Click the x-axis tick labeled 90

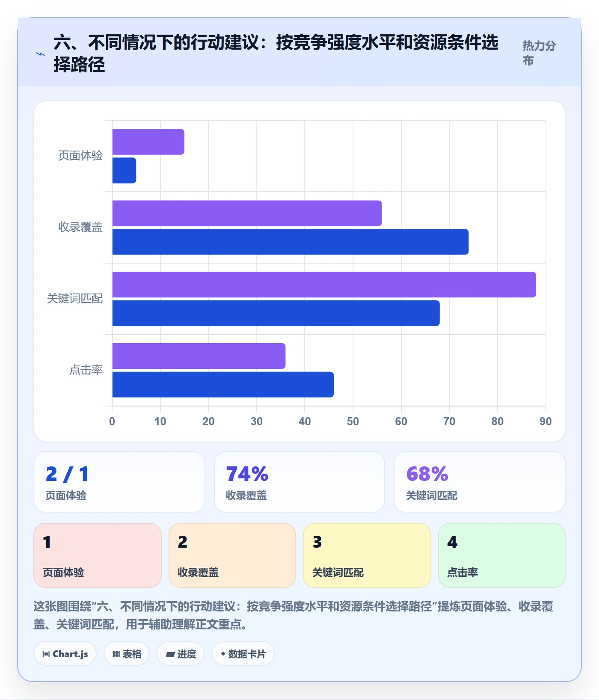[x=546, y=421]
